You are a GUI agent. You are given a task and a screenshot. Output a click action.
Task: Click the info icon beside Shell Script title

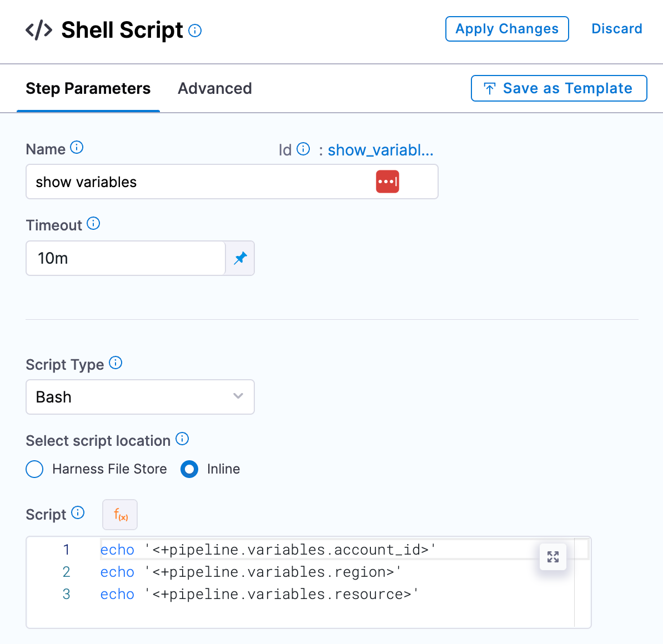click(x=195, y=31)
